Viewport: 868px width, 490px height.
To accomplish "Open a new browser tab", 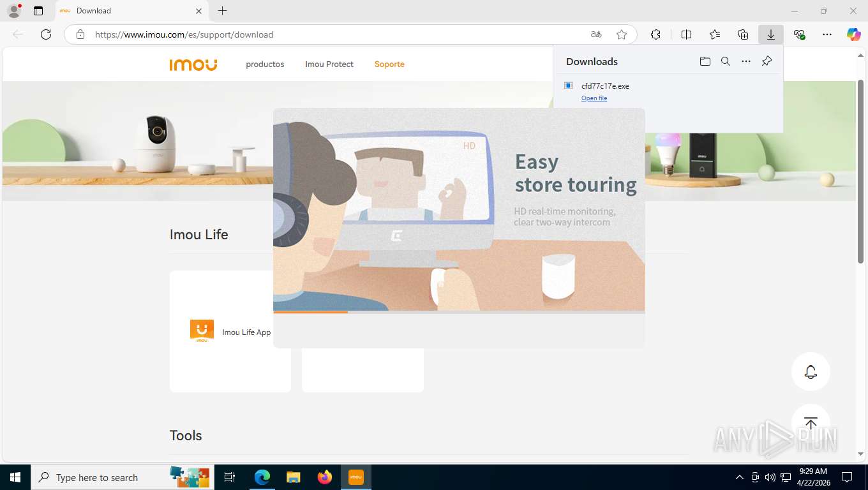I will [x=222, y=11].
